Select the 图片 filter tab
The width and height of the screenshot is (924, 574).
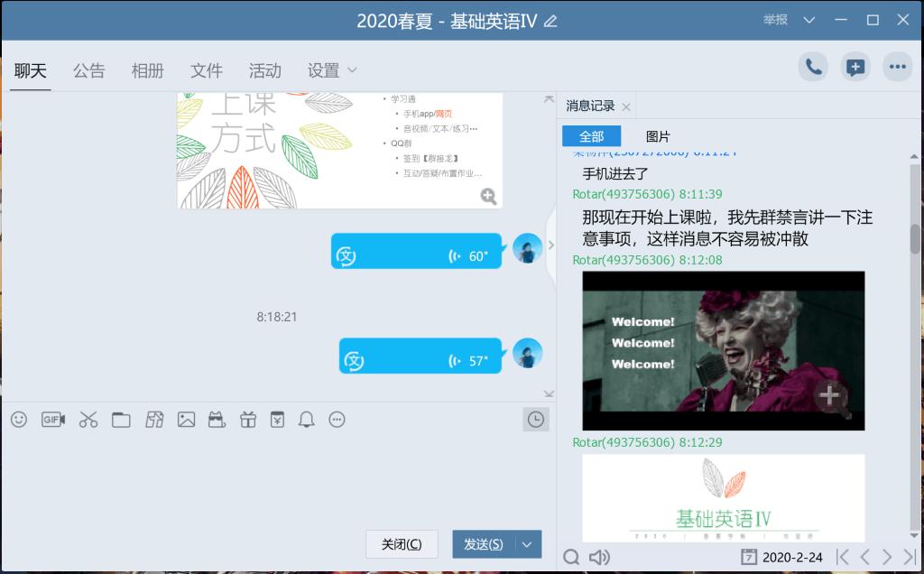pyautogui.click(x=658, y=136)
